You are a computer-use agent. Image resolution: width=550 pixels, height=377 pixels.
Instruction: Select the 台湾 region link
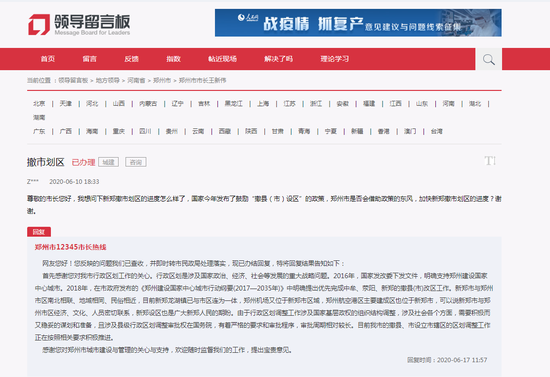(x=437, y=131)
